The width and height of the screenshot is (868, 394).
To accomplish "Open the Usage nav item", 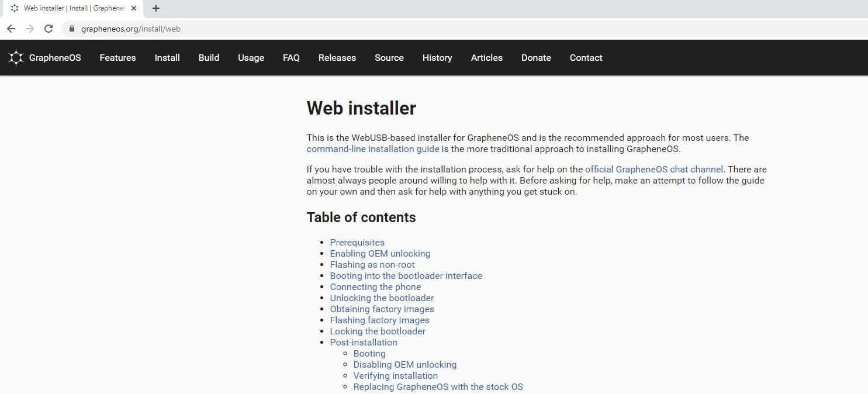I will coord(251,58).
